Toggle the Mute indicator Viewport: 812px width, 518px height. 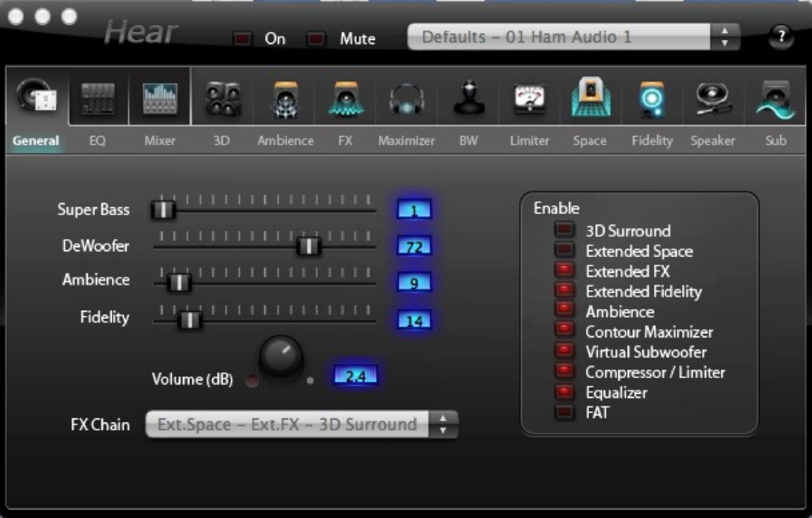317,39
